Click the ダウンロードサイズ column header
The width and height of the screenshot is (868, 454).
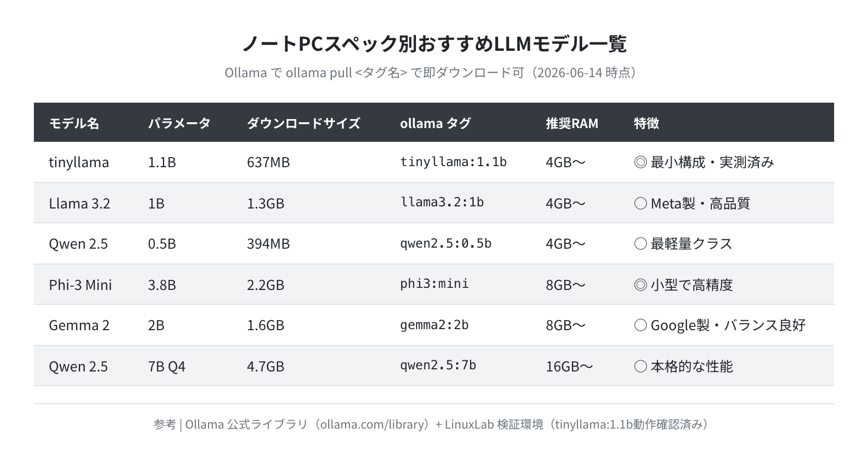point(303,123)
